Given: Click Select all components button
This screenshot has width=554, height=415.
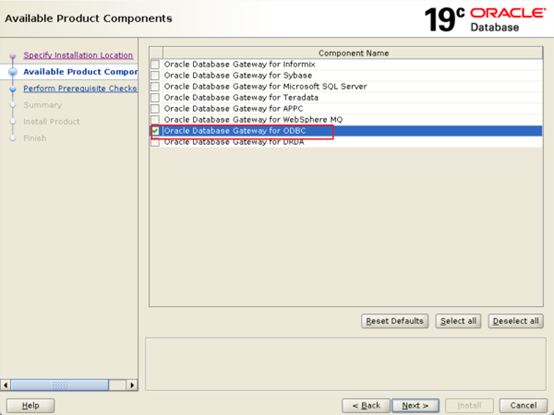Looking at the screenshot, I should tap(458, 321).
